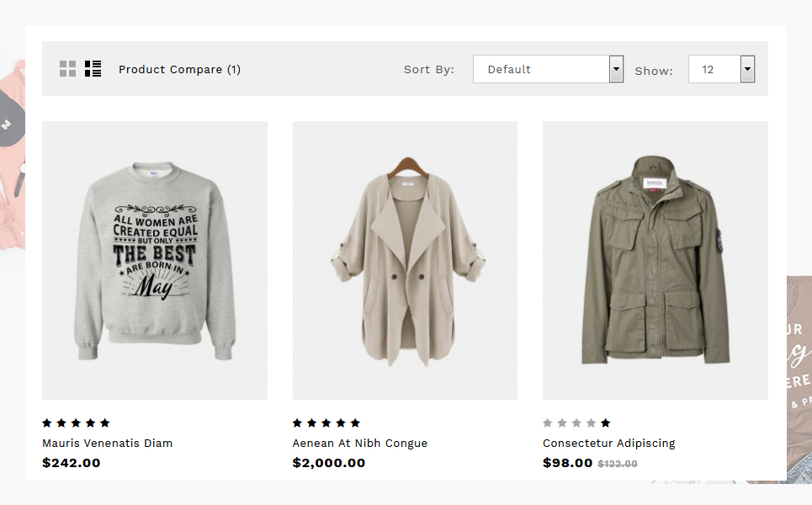Open Mauris Venenatis Diam product title
The image size is (812, 505).
coord(107,444)
